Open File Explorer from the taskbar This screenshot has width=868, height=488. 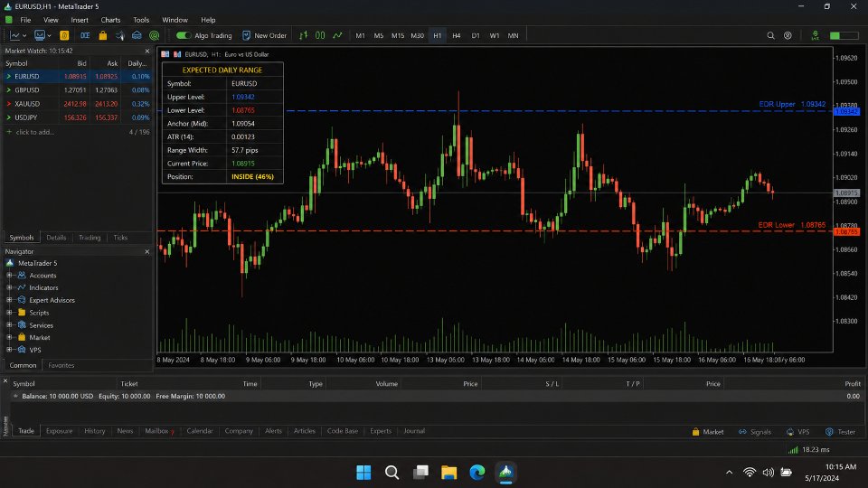tap(448, 472)
